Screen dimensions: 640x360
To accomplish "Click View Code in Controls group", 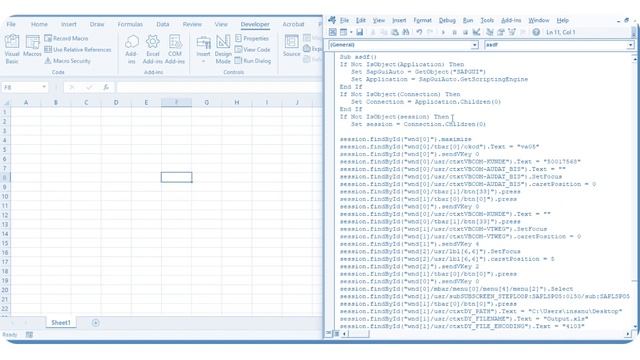I will (252, 50).
